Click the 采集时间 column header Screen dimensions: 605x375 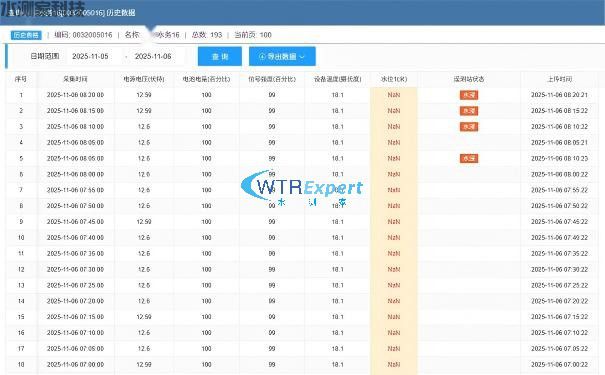click(75, 79)
